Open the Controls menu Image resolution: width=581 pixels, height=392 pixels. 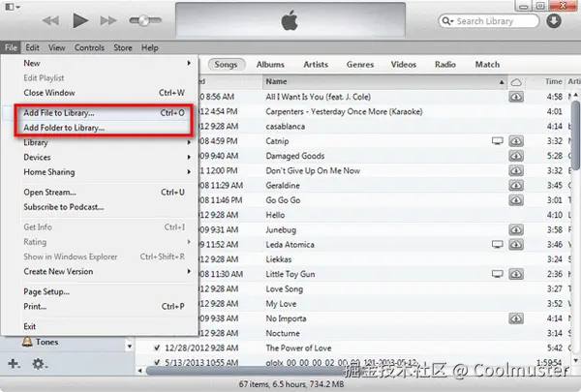point(89,47)
